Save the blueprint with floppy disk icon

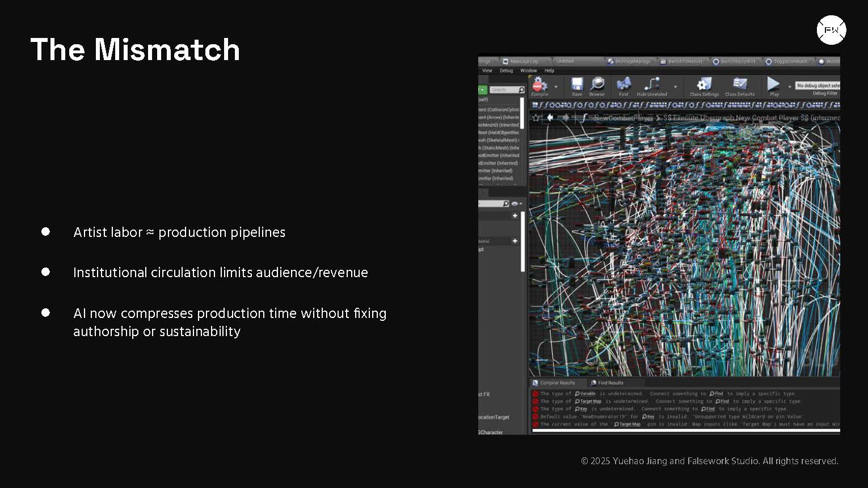[577, 85]
